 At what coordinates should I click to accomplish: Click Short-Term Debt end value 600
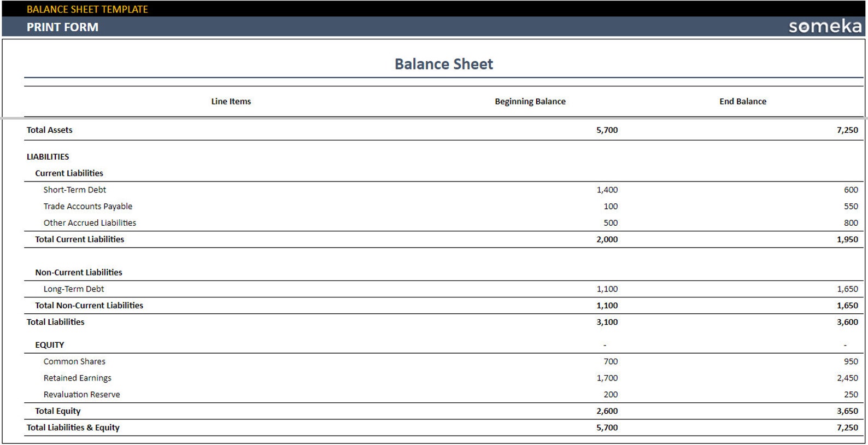(851, 190)
